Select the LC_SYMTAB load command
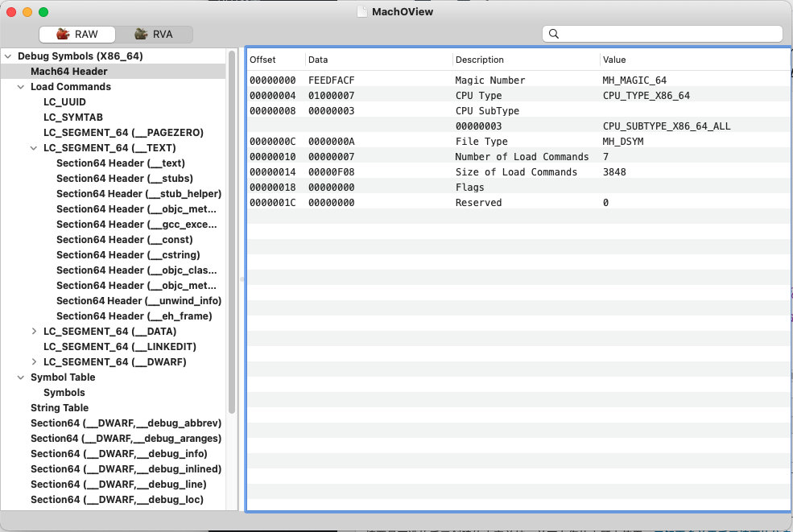 click(73, 118)
